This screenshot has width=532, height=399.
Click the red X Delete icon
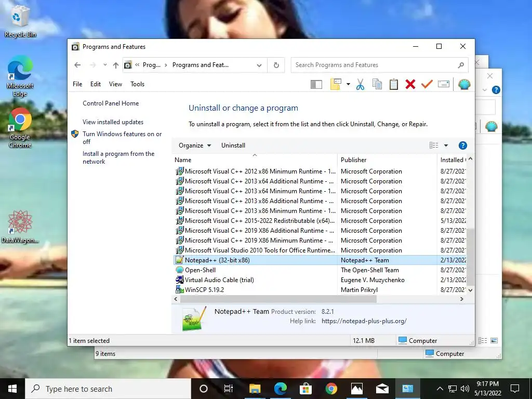(x=410, y=84)
